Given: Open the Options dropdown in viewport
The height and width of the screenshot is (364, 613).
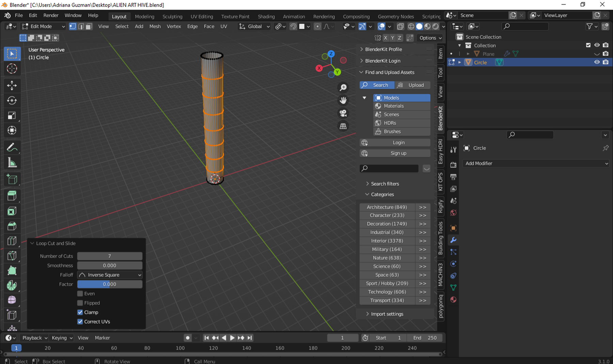Looking at the screenshot, I should click(x=430, y=38).
